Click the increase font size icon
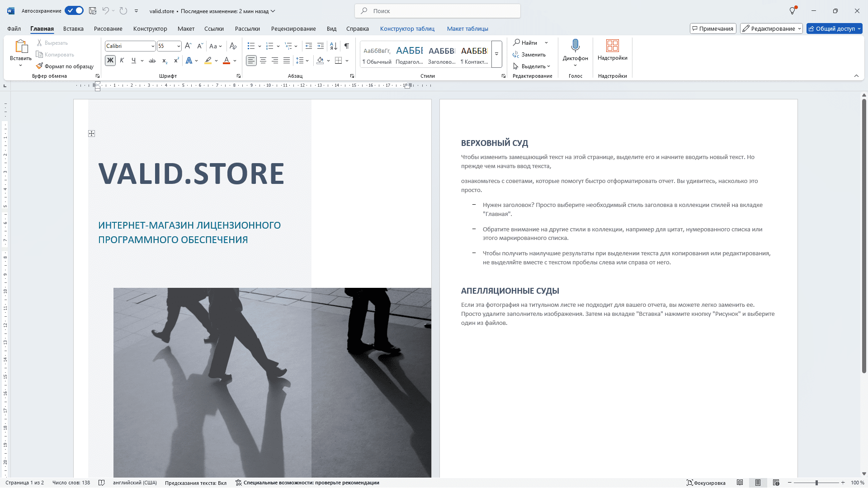 (x=189, y=46)
